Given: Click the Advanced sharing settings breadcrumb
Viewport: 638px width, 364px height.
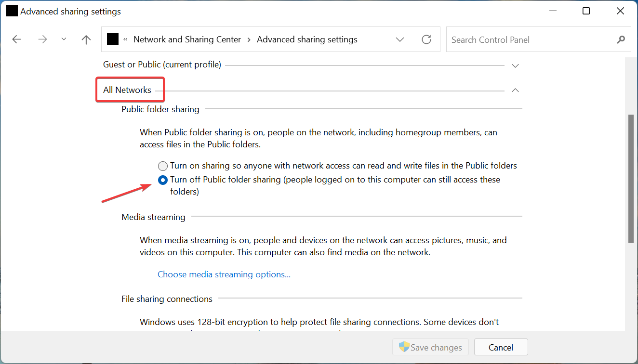Looking at the screenshot, I should tap(307, 39).
